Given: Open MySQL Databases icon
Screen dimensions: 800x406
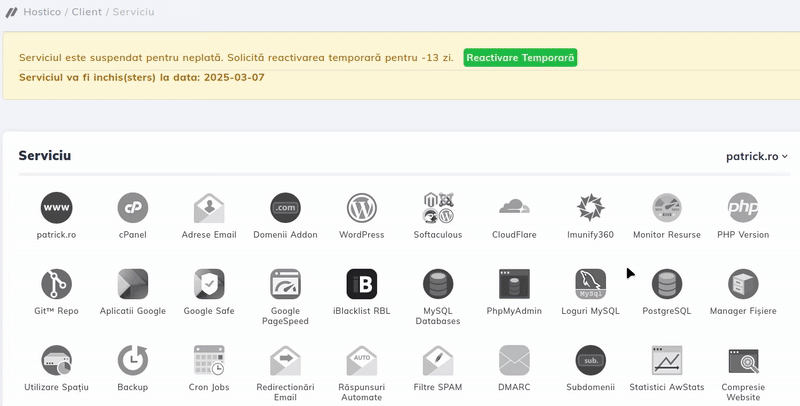Looking at the screenshot, I should click(438, 284).
